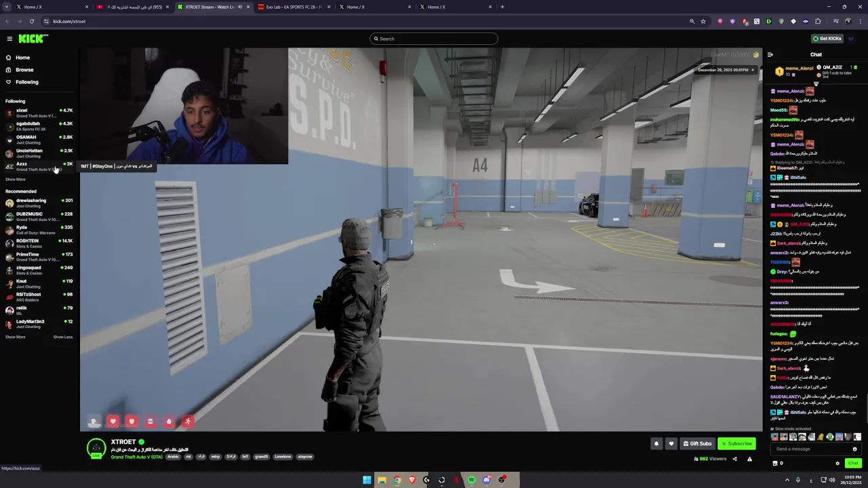
Task: Click Get KICKs button
Action: coord(827,39)
